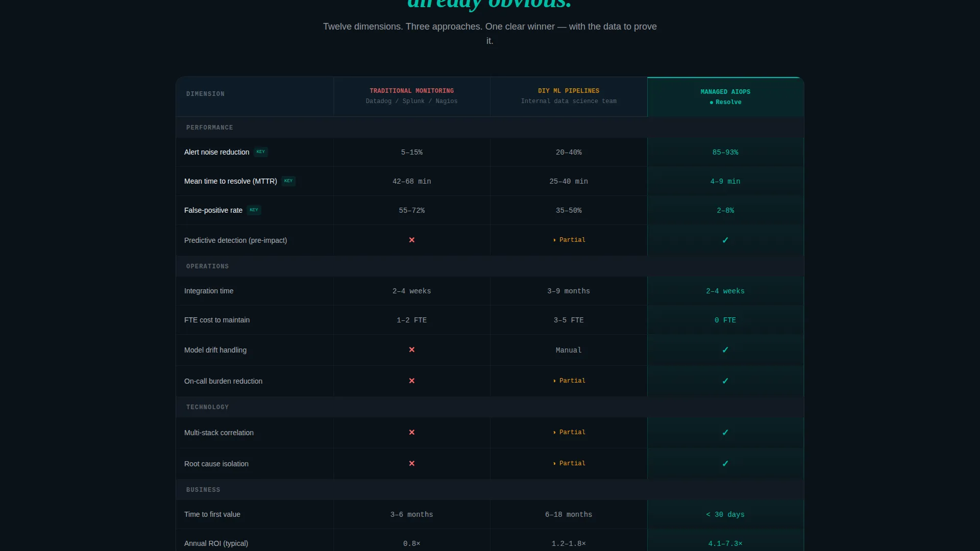The width and height of the screenshot is (980, 551).
Task: Click the 0.8× annual ROI value
Action: coord(412,543)
